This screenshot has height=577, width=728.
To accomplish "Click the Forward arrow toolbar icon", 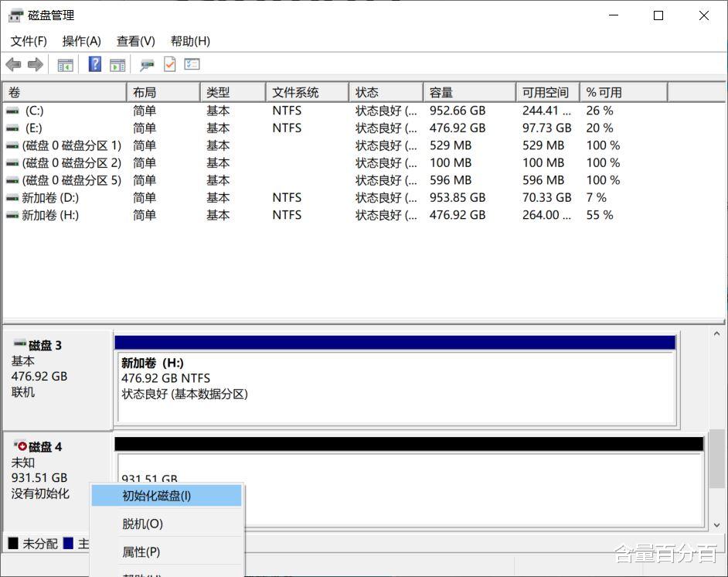I will pos(36,64).
